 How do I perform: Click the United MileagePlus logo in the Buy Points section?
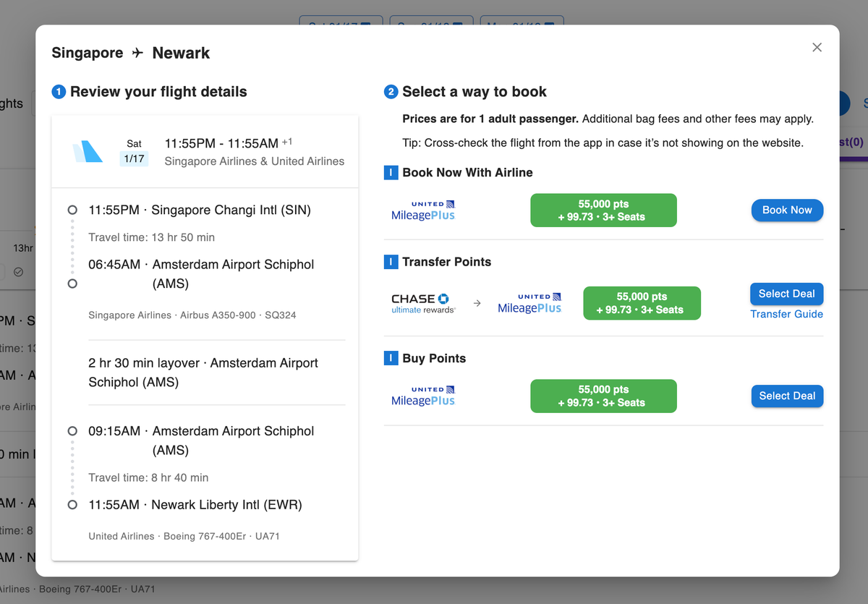pos(422,396)
